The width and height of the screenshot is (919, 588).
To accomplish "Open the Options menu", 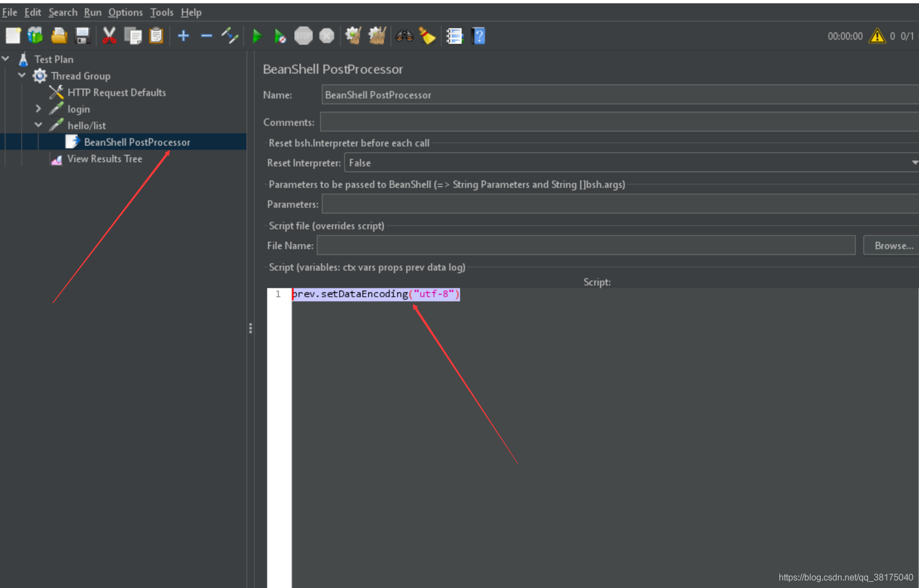I will click(x=125, y=12).
